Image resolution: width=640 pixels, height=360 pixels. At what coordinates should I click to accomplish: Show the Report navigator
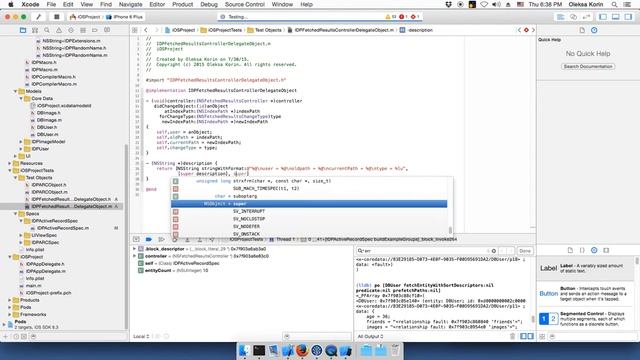click(107, 30)
